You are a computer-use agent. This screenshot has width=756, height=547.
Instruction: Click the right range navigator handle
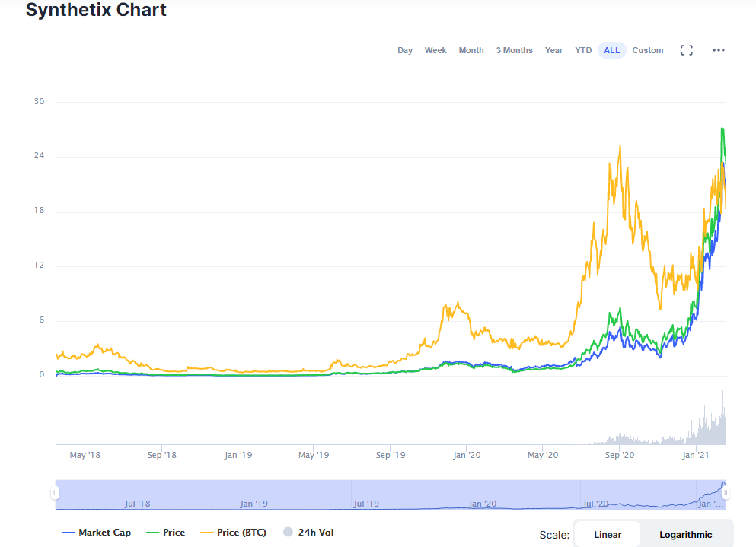tap(726, 493)
